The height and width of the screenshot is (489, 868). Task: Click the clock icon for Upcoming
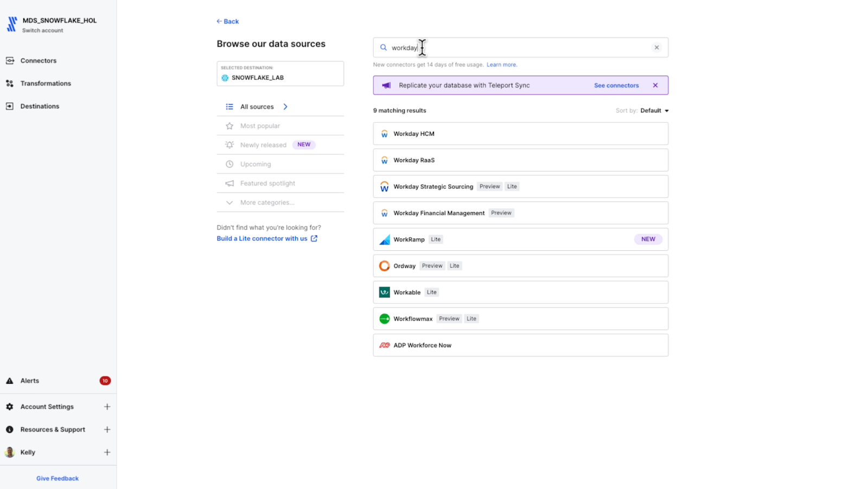tap(229, 164)
